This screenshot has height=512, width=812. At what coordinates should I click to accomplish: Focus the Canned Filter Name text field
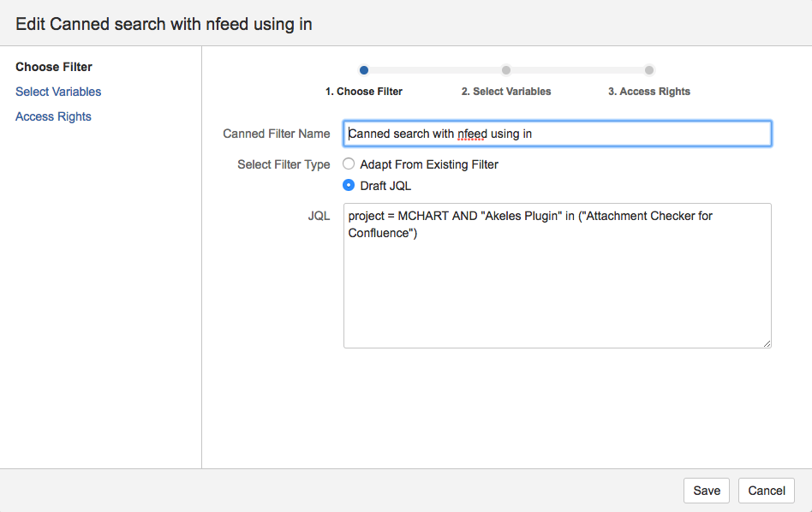(557, 134)
